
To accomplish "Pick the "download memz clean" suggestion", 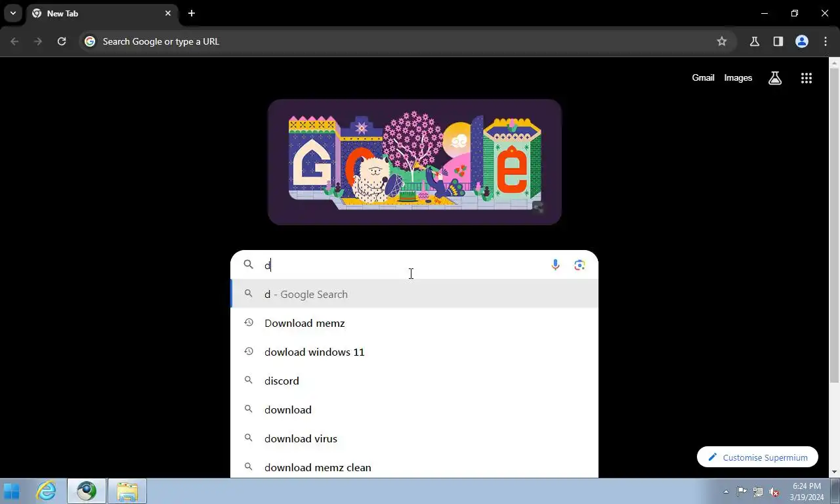I will click(415, 466).
